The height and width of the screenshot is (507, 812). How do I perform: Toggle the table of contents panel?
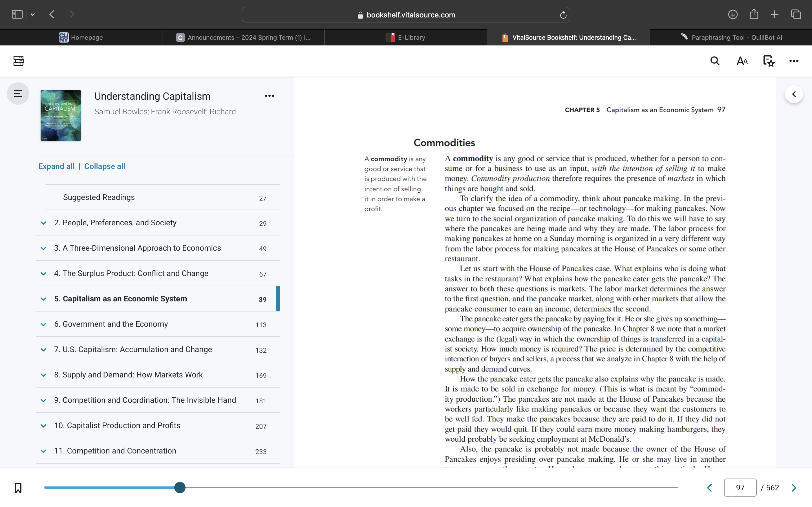click(x=18, y=94)
